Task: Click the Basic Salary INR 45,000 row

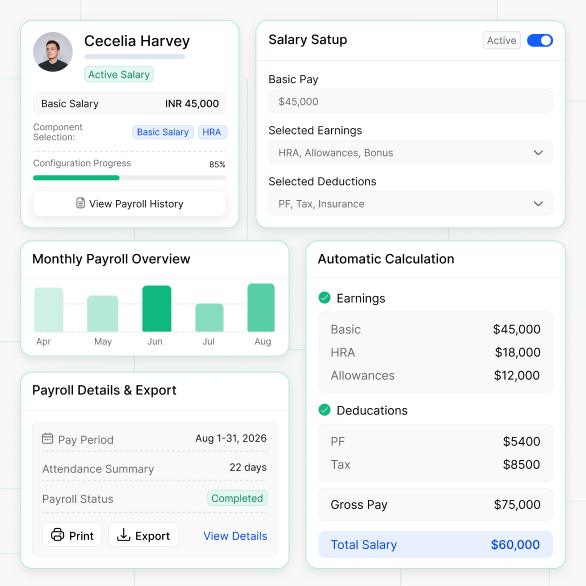Action: [130, 104]
